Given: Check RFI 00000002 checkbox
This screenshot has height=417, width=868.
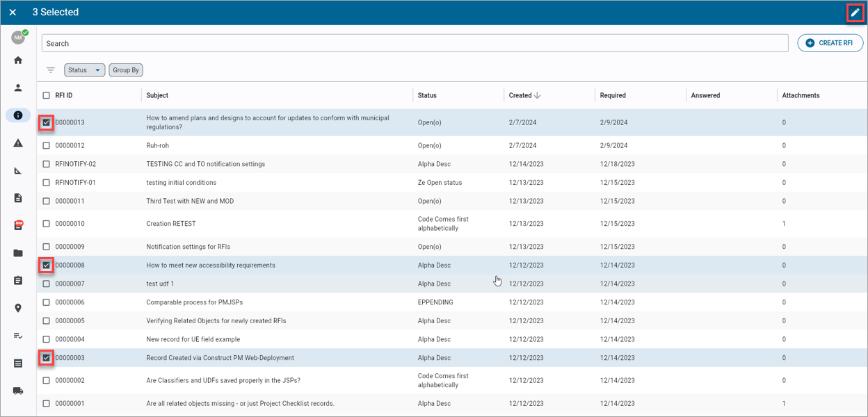Looking at the screenshot, I should click(47, 381).
